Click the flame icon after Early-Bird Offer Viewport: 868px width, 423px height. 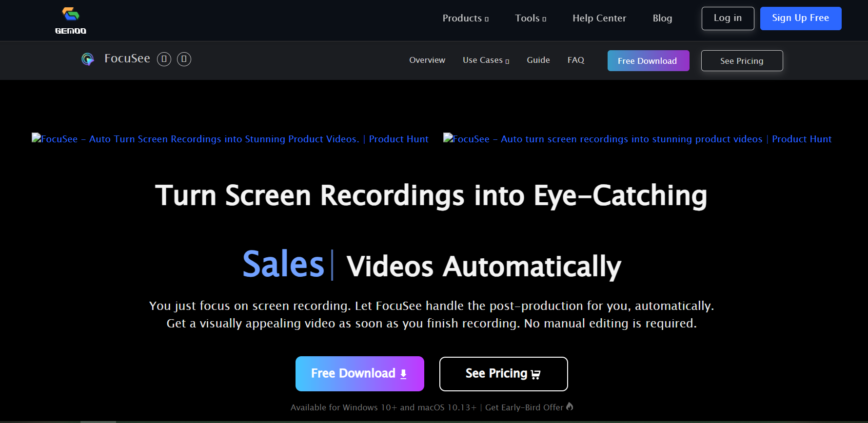[x=570, y=406]
